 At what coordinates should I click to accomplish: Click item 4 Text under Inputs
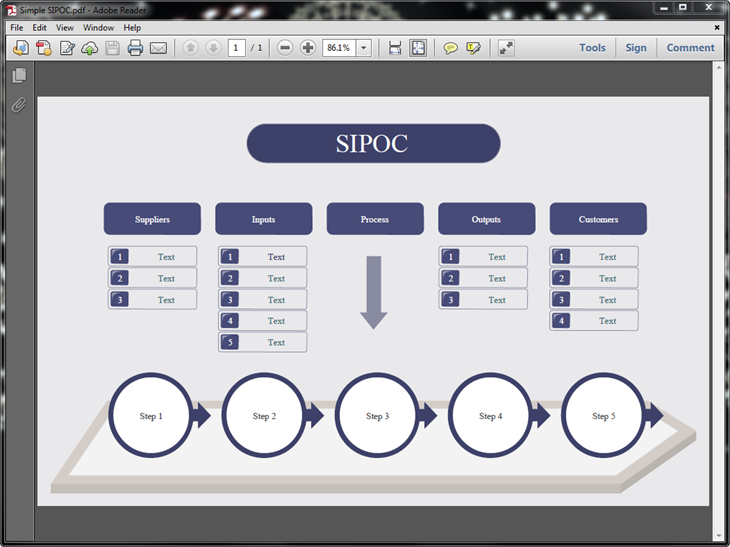click(263, 321)
